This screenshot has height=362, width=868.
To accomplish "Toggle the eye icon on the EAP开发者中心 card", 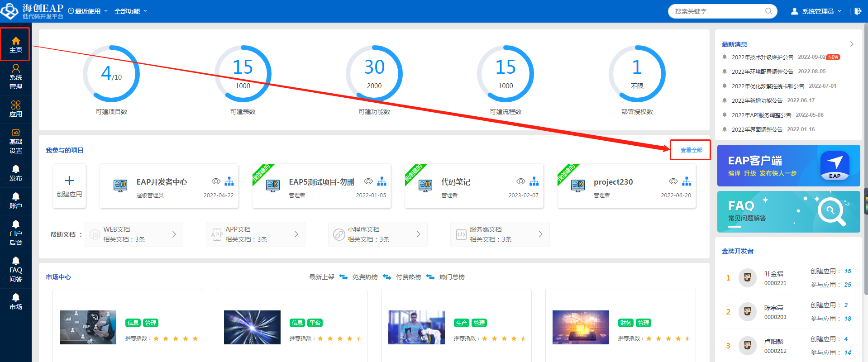I will [x=216, y=181].
